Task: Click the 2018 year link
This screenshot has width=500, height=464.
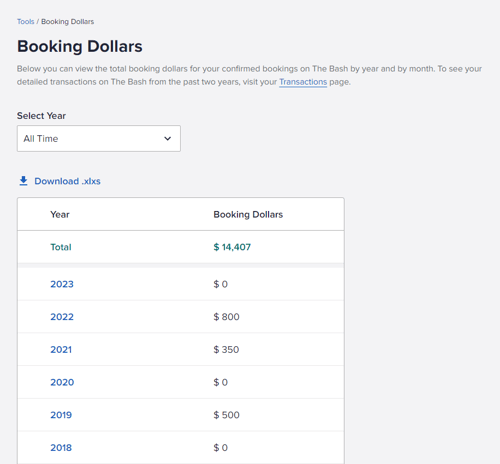Action: pos(61,447)
